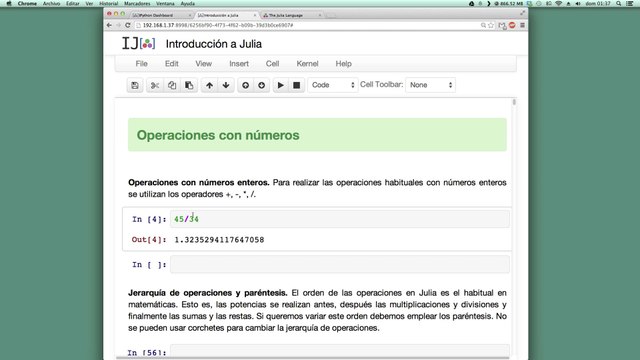Open the notebook View menu
This screenshot has width=640, height=360.
(203, 64)
